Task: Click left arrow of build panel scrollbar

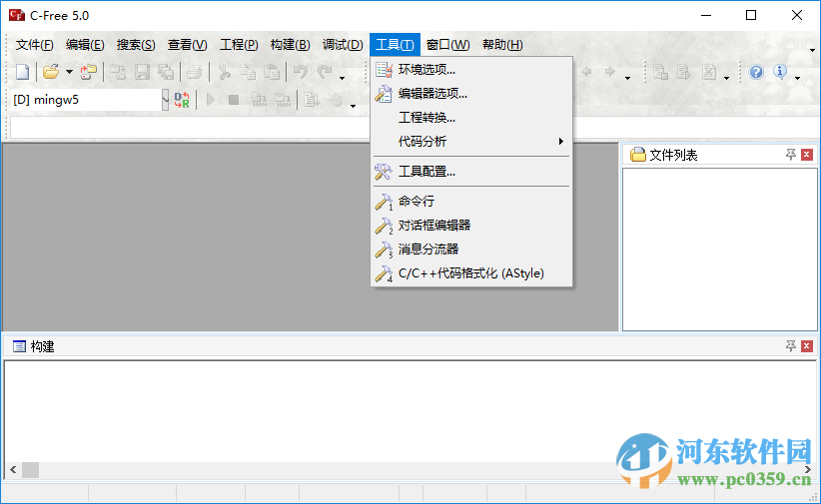Action: (x=13, y=469)
